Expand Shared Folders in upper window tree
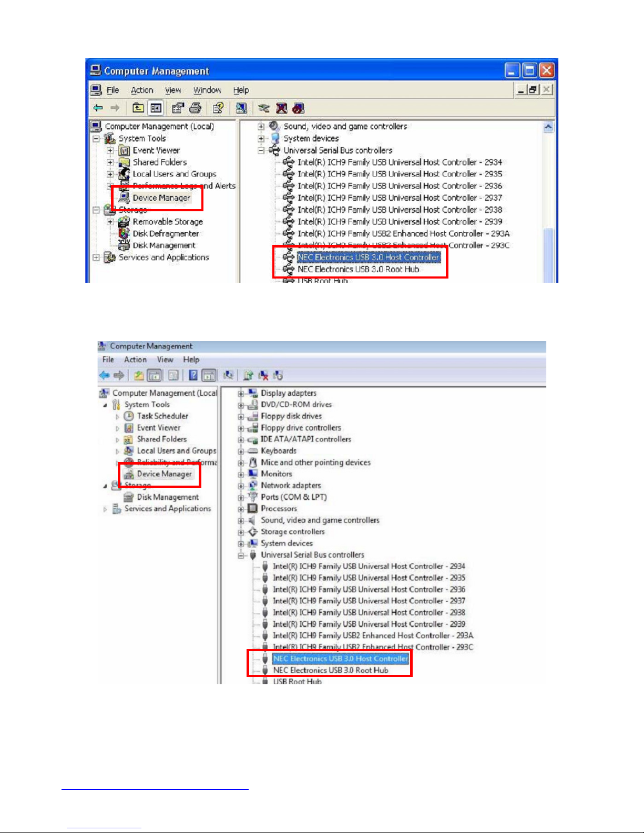The image size is (644, 833). click(x=110, y=162)
